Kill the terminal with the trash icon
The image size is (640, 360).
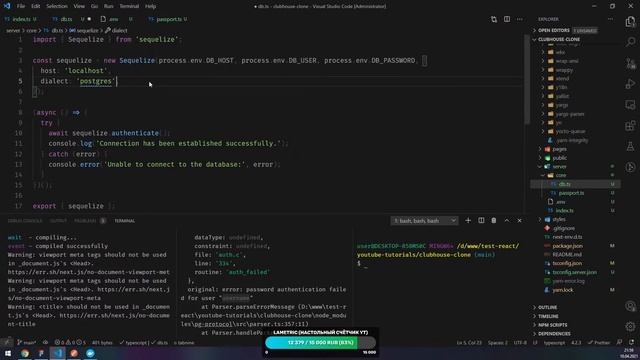coord(493,220)
